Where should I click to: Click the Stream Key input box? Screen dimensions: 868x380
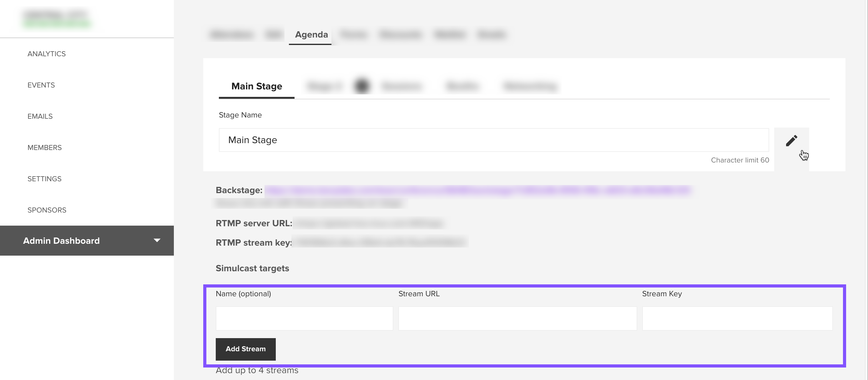737,318
